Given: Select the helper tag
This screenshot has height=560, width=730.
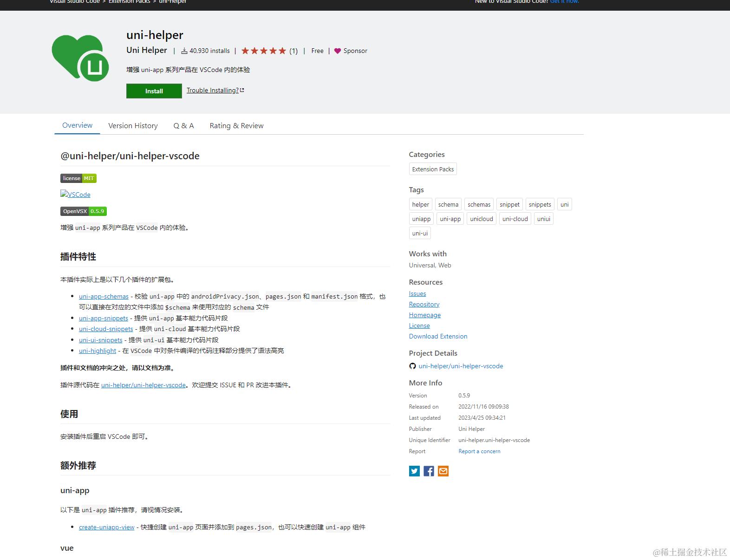Looking at the screenshot, I should tap(421, 204).
